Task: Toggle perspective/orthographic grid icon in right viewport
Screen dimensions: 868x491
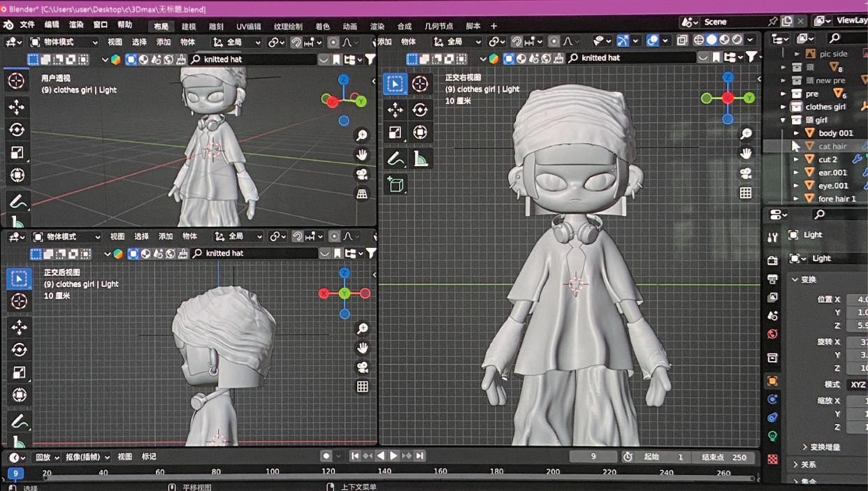Action: [746, 193]
